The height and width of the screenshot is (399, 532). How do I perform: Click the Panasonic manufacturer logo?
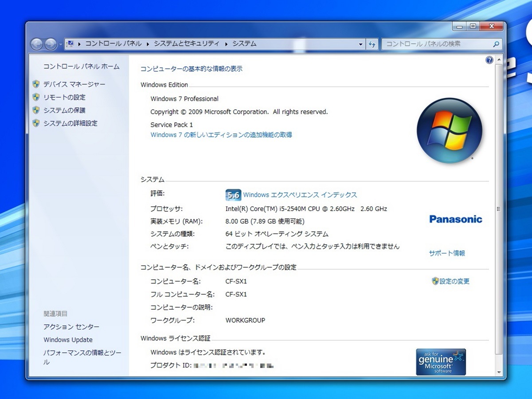point(456,219)
